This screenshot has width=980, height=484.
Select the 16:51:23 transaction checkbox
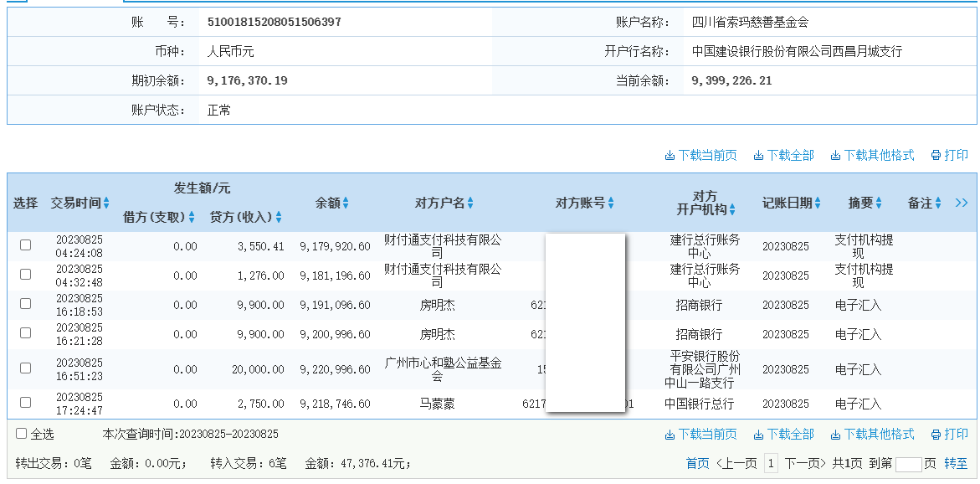point(26,368)
